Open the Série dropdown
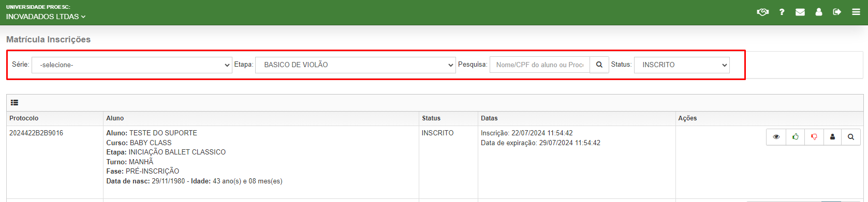The width and height of the screenshot is (868, 202). pyautogui.click(x=132, y=65)
